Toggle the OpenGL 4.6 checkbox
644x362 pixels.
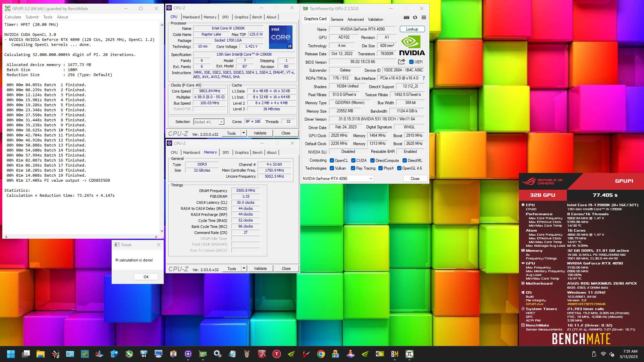(x=399, y=168)
